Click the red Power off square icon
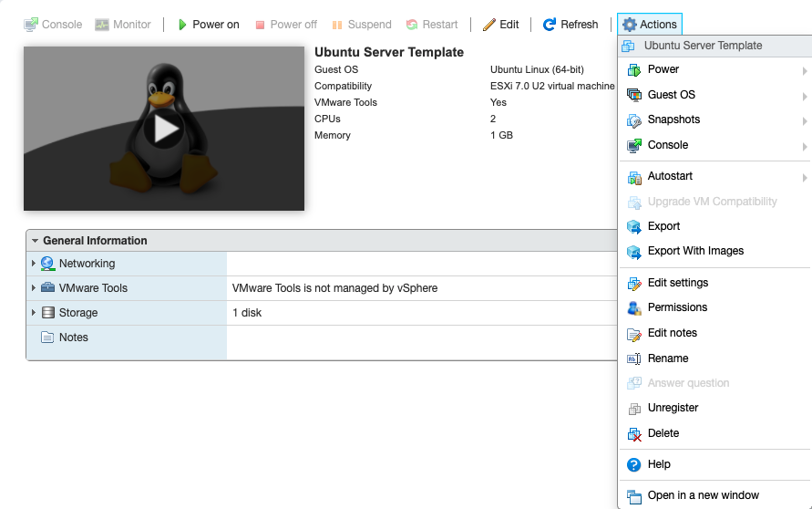This screenshot has width=812, height=509. click(260, 25)
